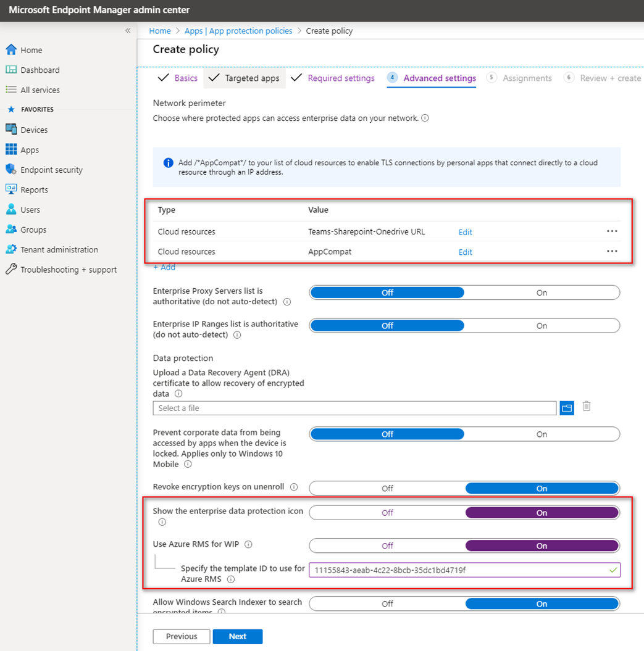Screen dimensions: 644x651
Task: Open Endpoint security in sidebar
Action: pos(51,170)
